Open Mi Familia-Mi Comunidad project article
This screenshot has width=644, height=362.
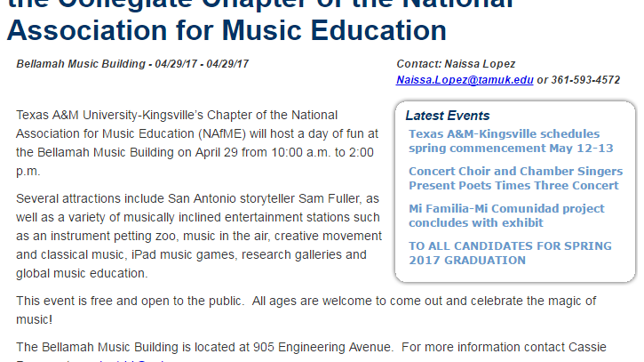click(506, 215)
